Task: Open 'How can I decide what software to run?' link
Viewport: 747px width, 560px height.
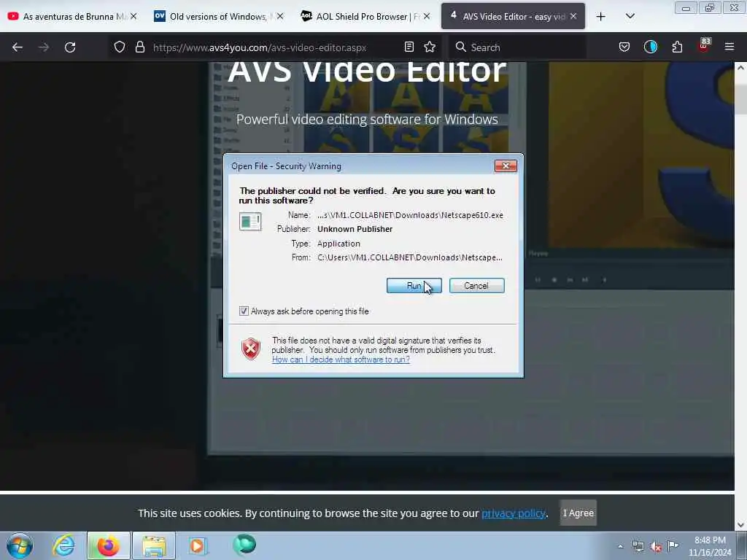Action: point(341,359)
